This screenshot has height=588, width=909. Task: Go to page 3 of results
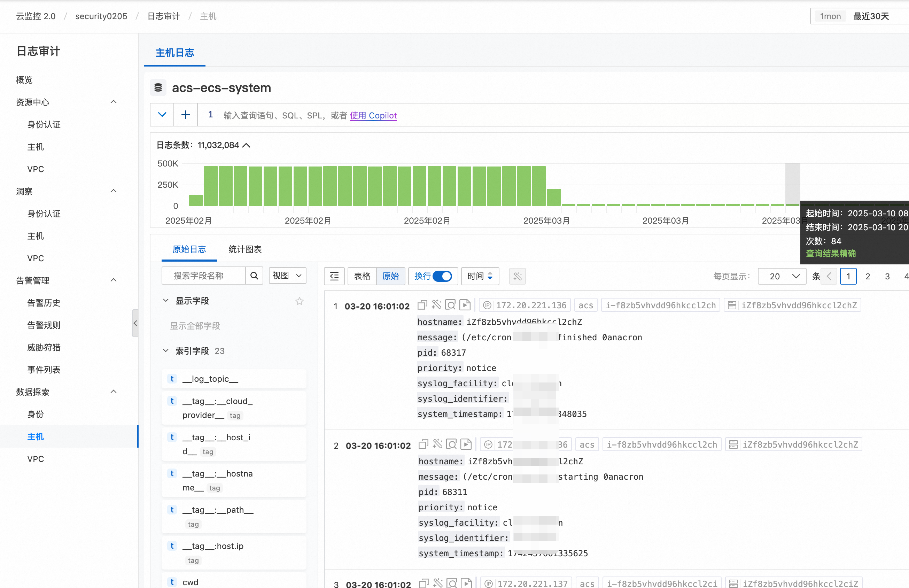coord(887,277)
